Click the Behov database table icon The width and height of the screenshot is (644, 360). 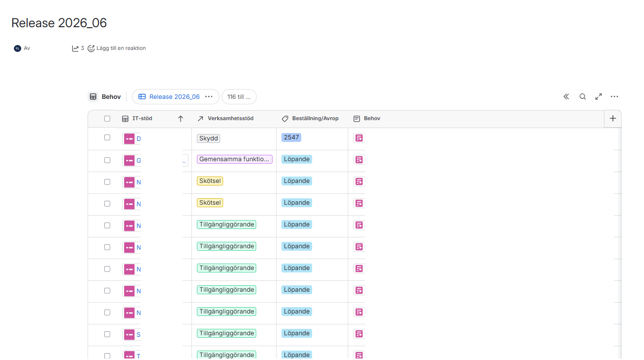[x=93, y=97]
